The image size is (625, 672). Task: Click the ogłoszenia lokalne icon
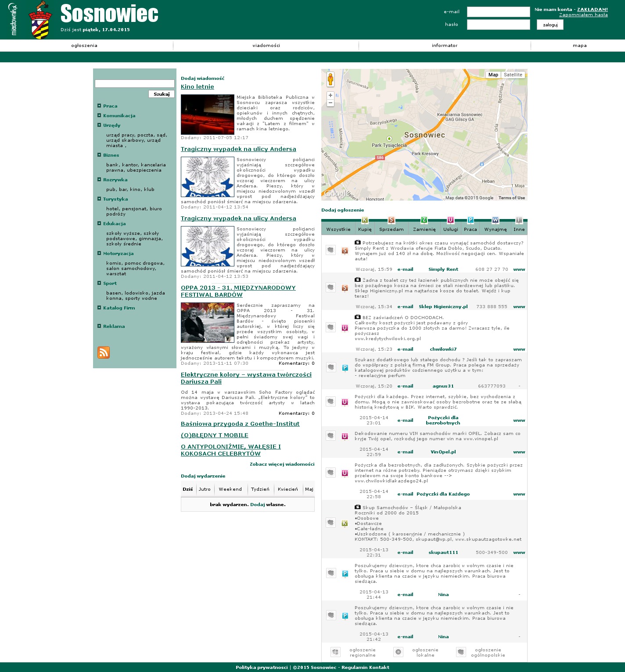pos(398,652)
